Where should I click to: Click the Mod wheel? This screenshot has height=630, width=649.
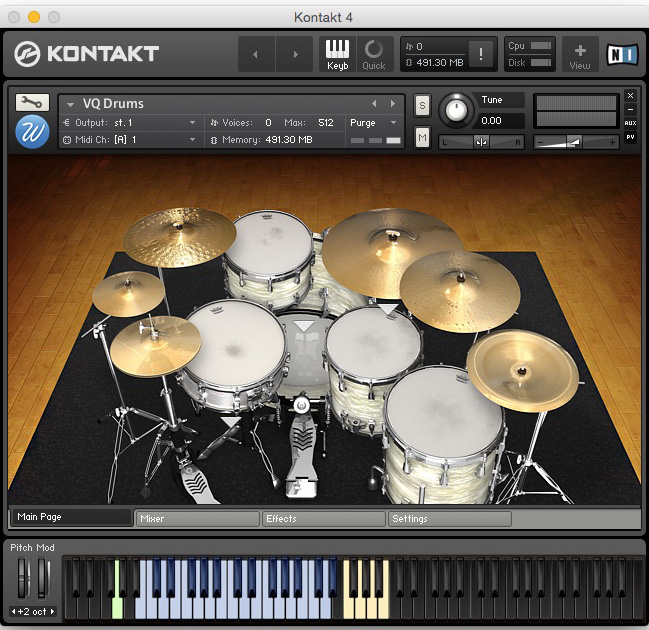point(43,577)
